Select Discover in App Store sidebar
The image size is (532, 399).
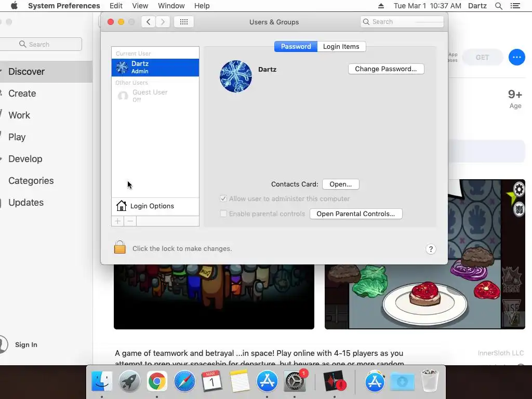point(46,72)
